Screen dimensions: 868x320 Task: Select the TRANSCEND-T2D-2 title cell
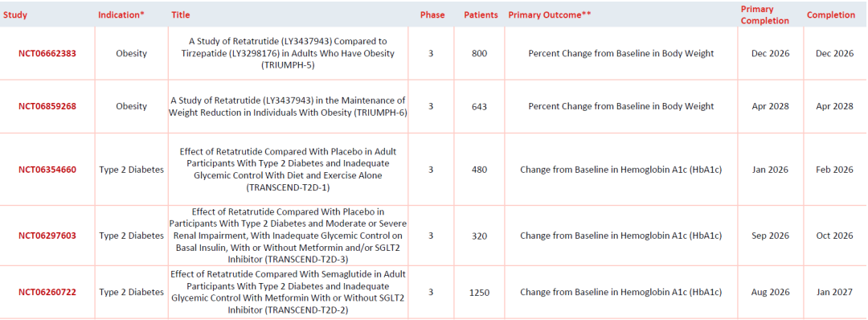click(x=288, y=292)
